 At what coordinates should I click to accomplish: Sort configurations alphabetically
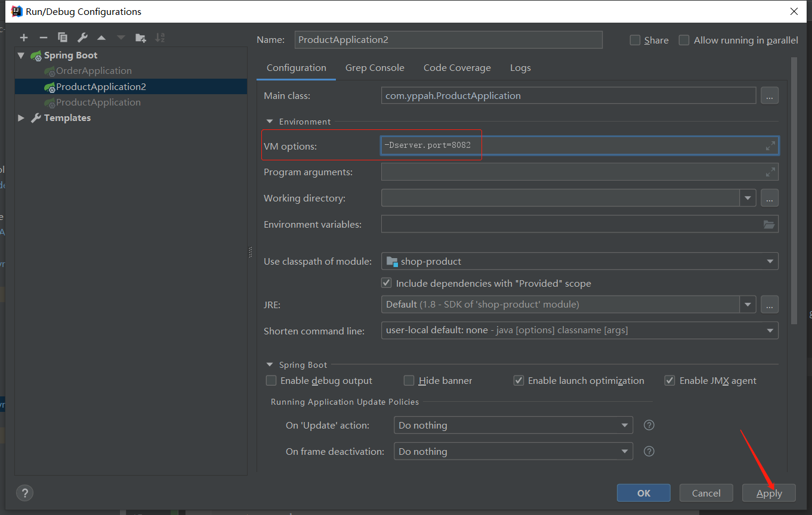coord(160,38)
